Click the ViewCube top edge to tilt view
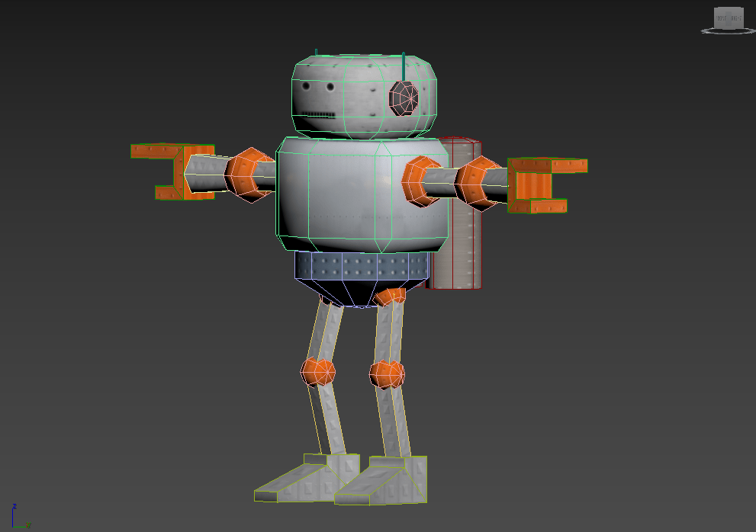Viewport: 756px width, 532px height. point(729,8)
